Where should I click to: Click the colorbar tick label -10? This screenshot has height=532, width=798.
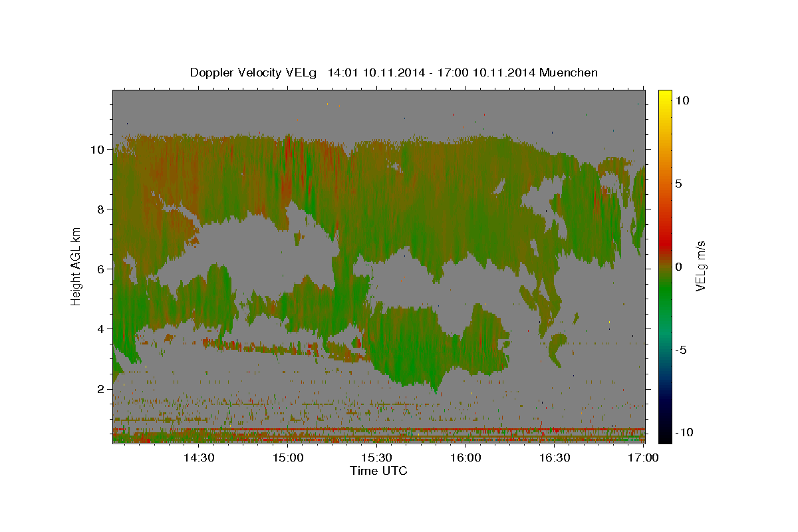684,433
